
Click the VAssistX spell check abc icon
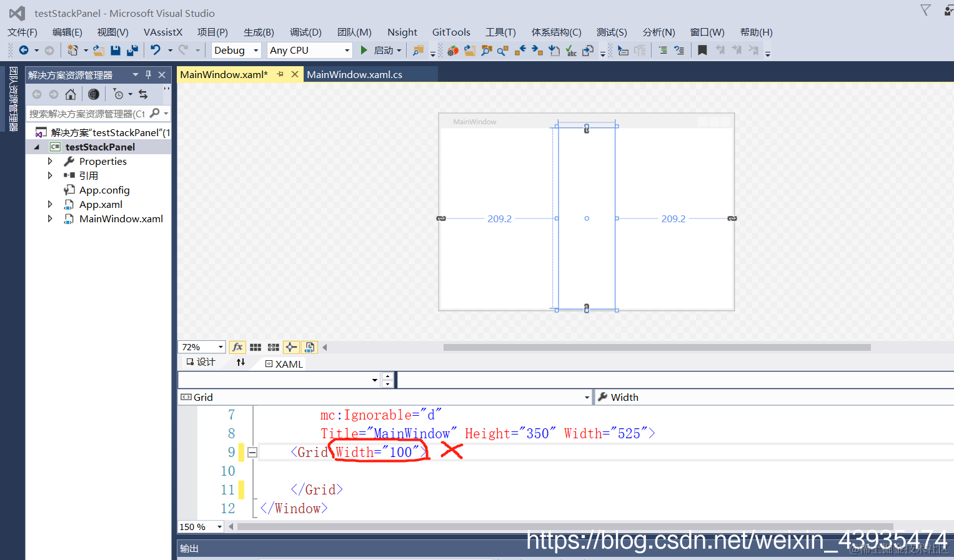point(571,51)
